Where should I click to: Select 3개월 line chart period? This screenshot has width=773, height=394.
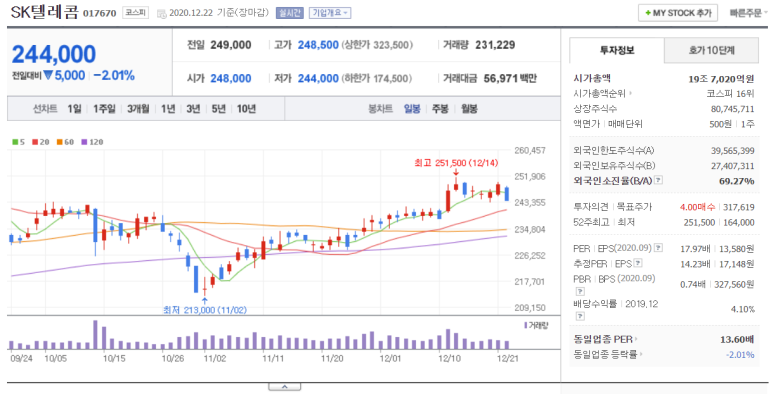coord(138,109)
